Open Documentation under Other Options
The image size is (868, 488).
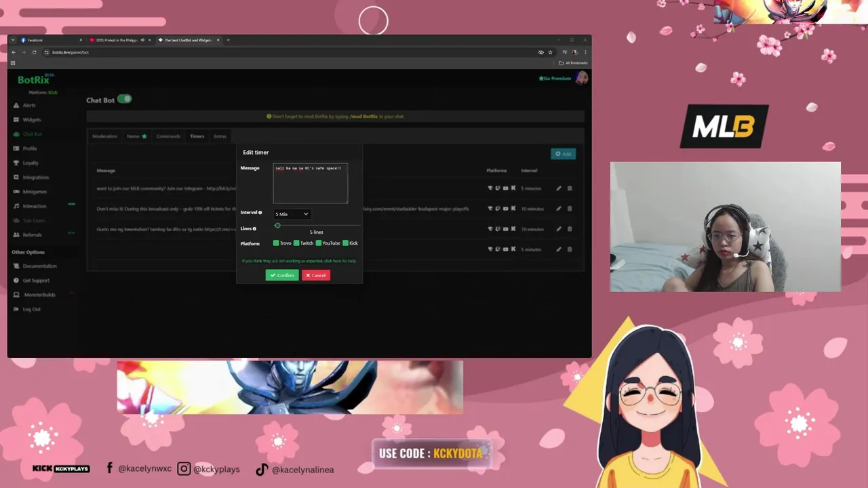coord(35,266)
